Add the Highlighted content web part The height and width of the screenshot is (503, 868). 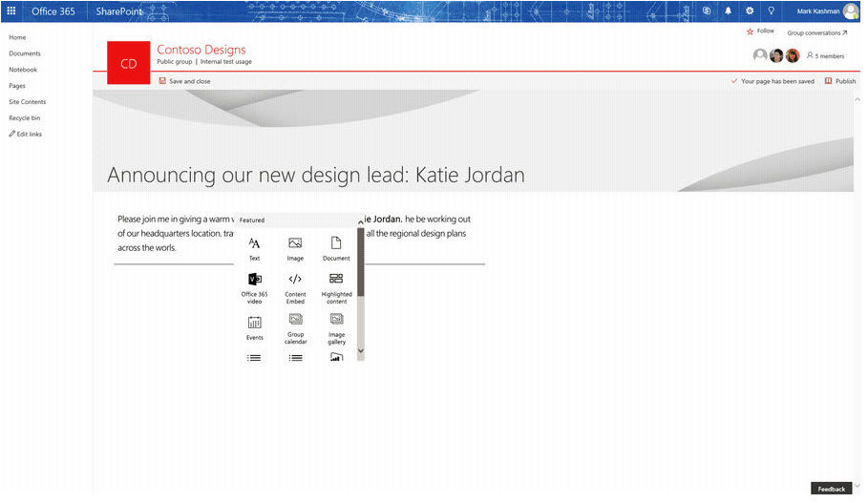(x=336, y=287)
